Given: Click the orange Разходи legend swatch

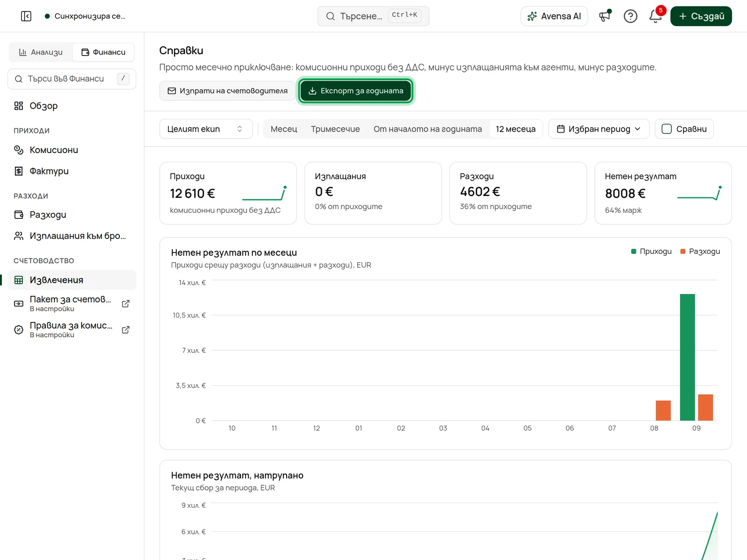Looking at the screenshot, I should (x=683, y=252).
